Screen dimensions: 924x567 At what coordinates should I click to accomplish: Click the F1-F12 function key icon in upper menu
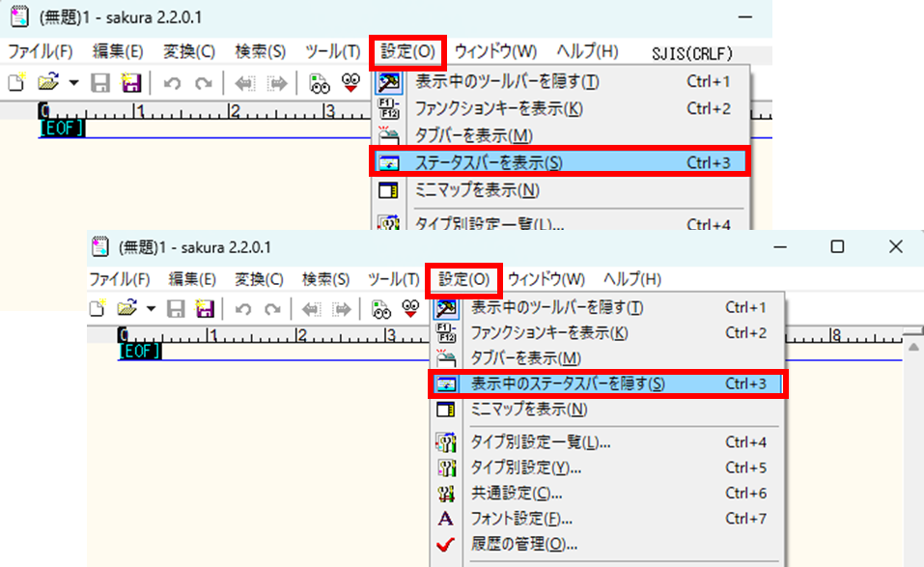389,109
